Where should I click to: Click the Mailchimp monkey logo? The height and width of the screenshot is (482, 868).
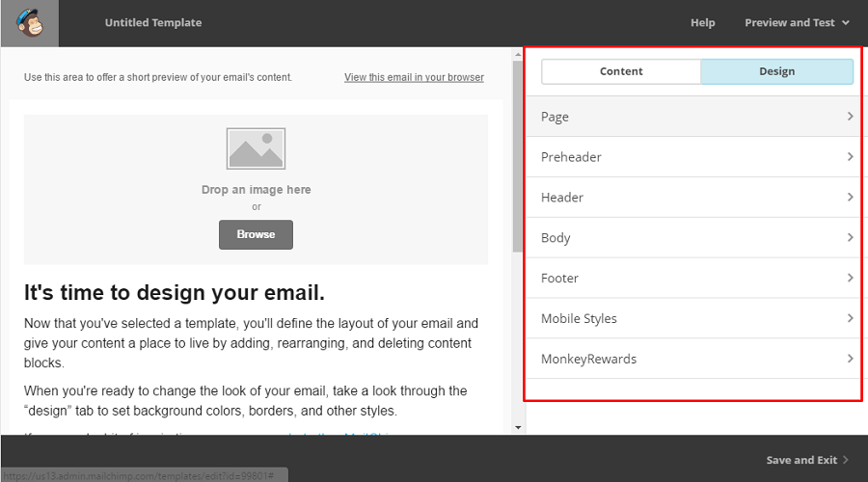click(29, 23)
